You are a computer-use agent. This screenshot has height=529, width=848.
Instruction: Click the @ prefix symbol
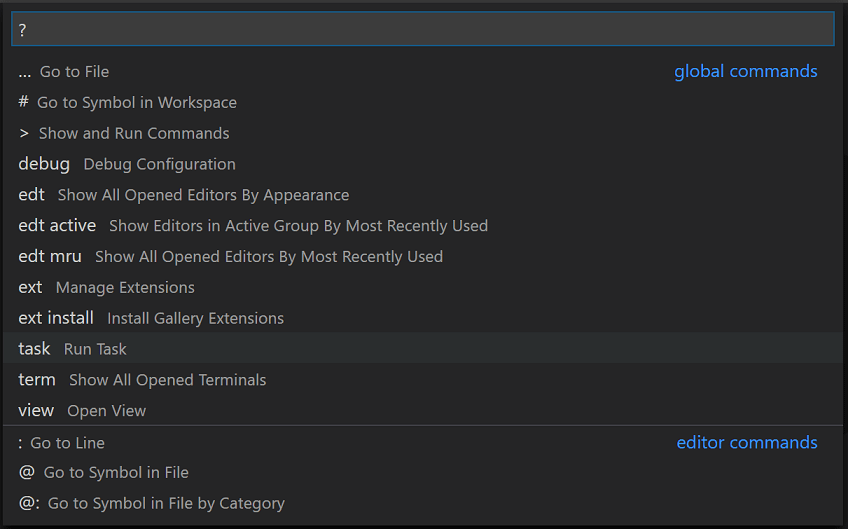(x=26, y=473)
